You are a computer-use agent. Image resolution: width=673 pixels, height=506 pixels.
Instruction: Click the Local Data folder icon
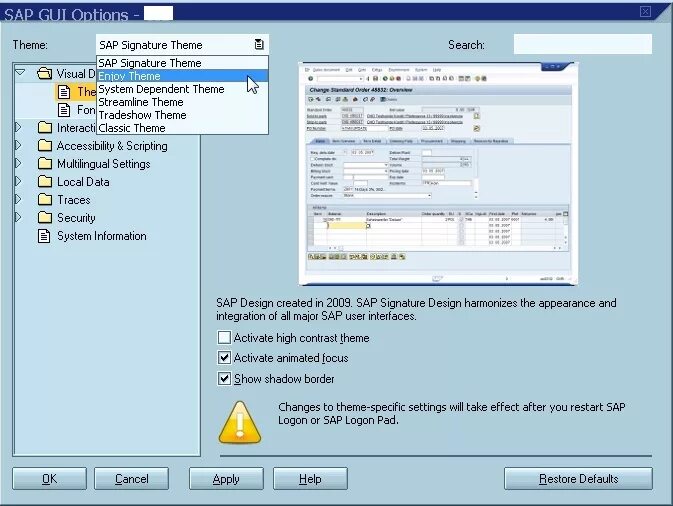[x=45, y=182]
